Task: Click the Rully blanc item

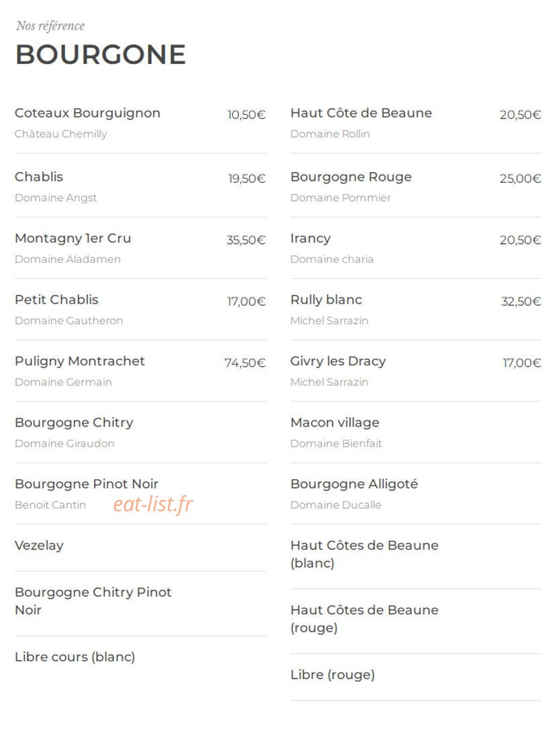Action: point(416,309)
